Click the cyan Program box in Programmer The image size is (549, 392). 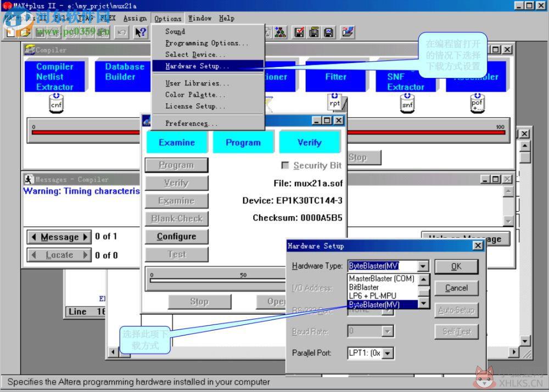[243, 142]
